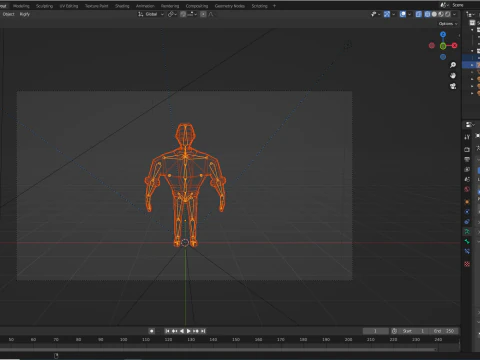Open the UV Editing workspace tab
Image resolution: width=480 pixels, height=360 pixels.
69,6
